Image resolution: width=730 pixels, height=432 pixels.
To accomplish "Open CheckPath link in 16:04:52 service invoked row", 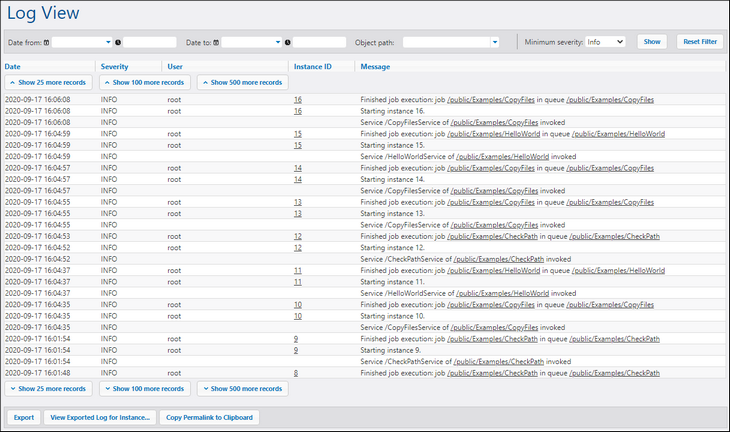I will pos(499,259).
